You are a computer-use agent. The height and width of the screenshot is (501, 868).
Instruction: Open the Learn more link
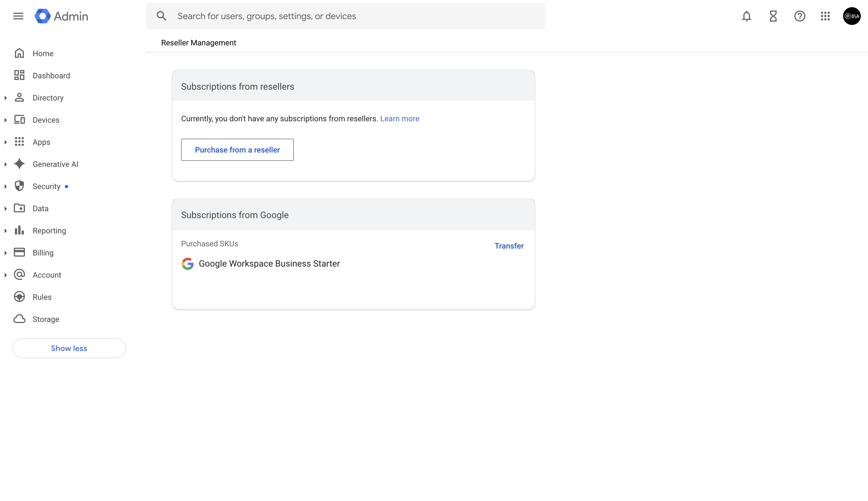click(x=399, y=118)
